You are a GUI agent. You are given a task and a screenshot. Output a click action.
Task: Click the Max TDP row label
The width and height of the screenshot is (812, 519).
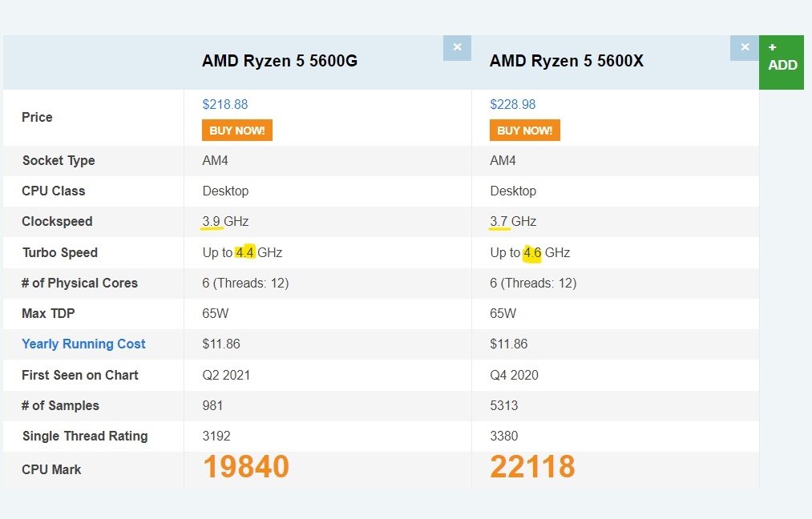(x=48, y=314)
